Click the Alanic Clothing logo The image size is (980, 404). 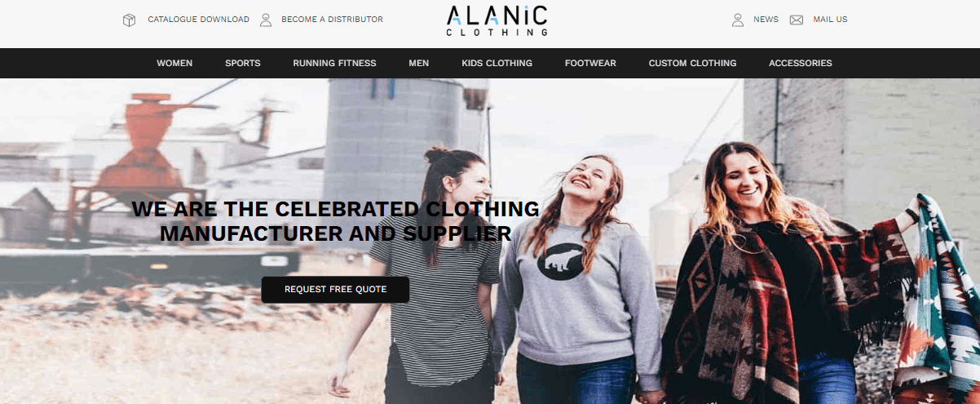tap(497, 21)
